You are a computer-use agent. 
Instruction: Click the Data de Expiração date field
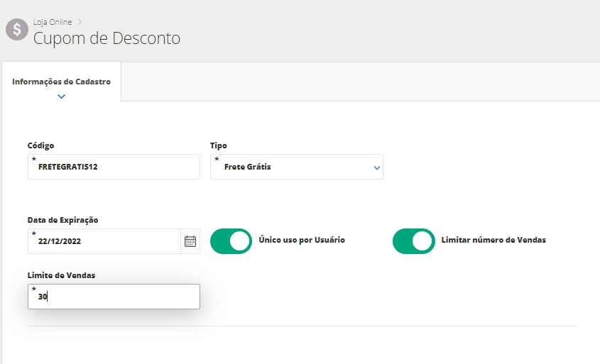click(x=103, y=241)
